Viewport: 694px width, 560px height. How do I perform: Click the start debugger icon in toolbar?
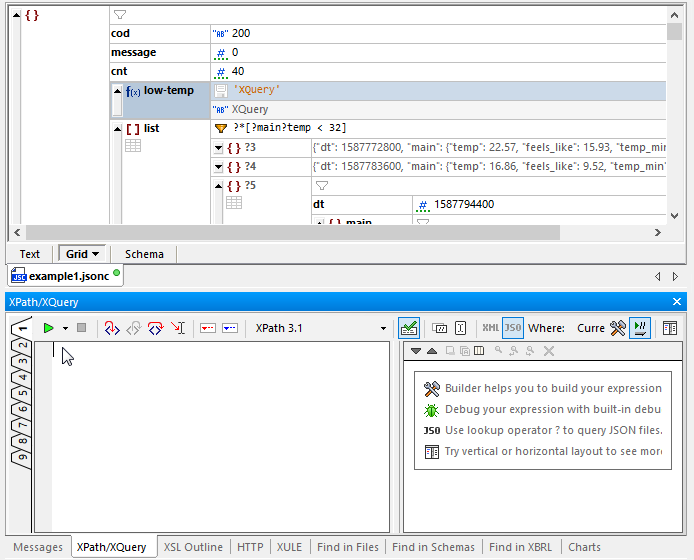coord(111,328)
